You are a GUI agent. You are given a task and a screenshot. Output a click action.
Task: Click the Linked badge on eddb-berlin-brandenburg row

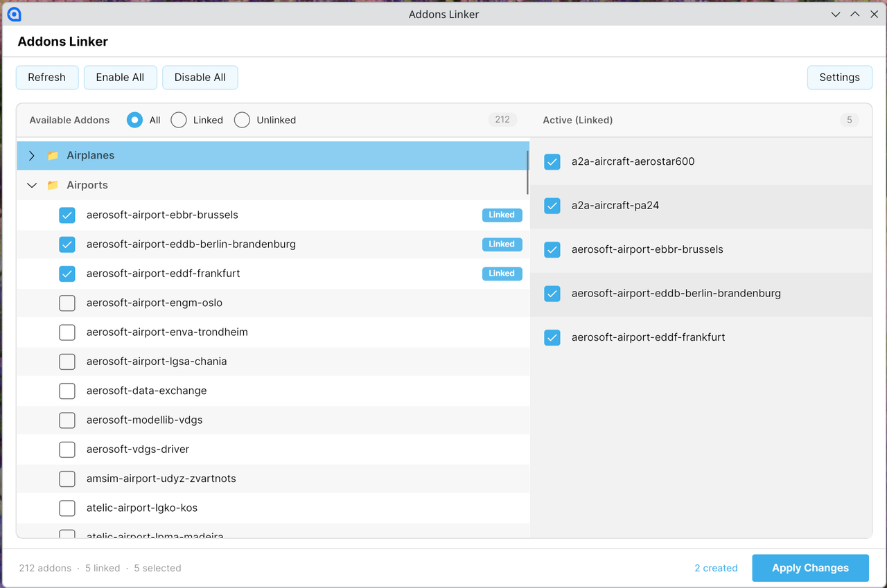pyautogui.click(x=502, y=244)
